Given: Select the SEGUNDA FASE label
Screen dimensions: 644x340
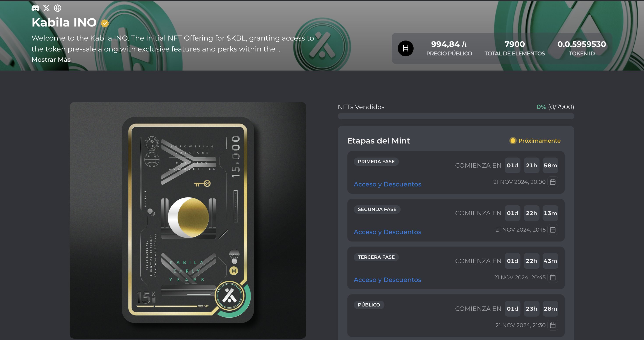Looking at the screenshot, I should 377,209.
